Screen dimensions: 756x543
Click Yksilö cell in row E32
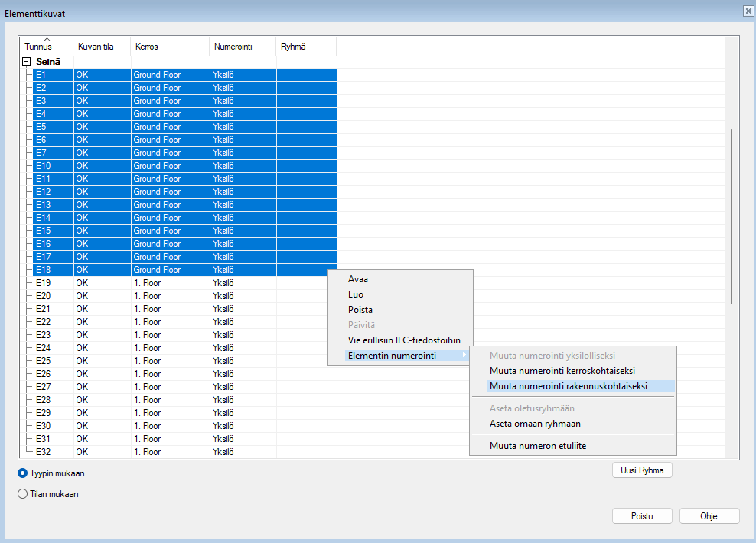pos(243,452)
